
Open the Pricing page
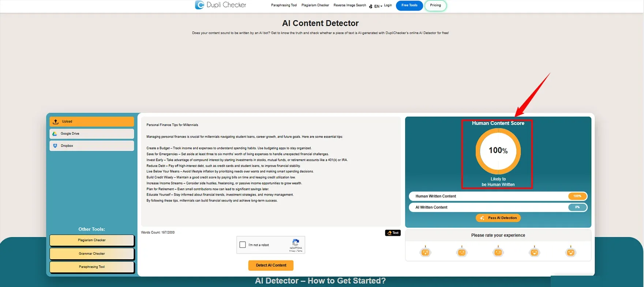(x=435, y=5)
